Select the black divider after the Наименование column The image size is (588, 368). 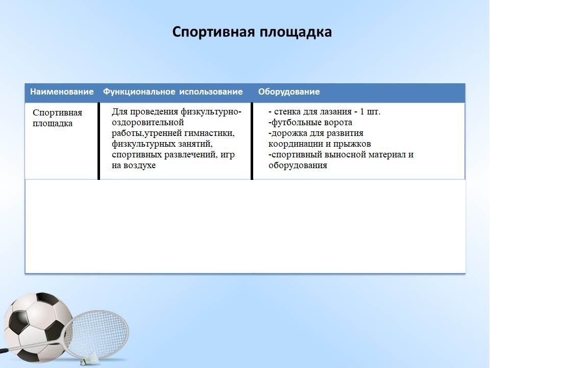(99, 141)
